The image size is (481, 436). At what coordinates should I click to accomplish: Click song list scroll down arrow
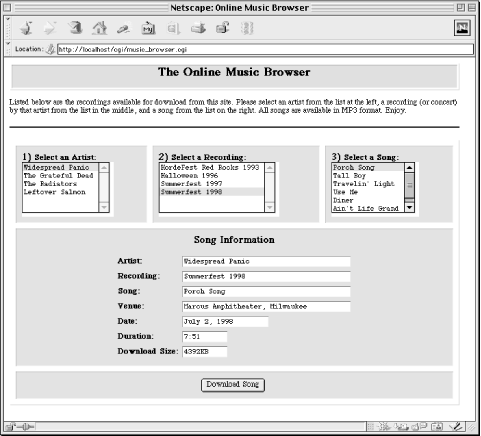409,207
